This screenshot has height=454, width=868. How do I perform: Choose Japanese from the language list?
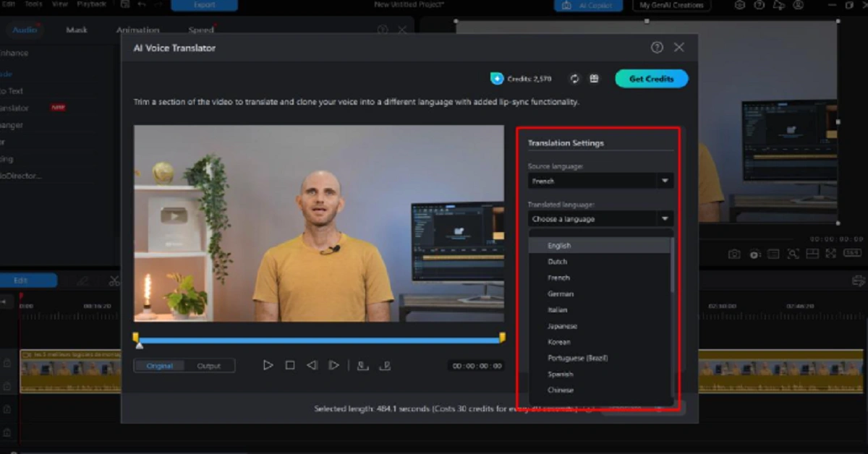point(562,326)
